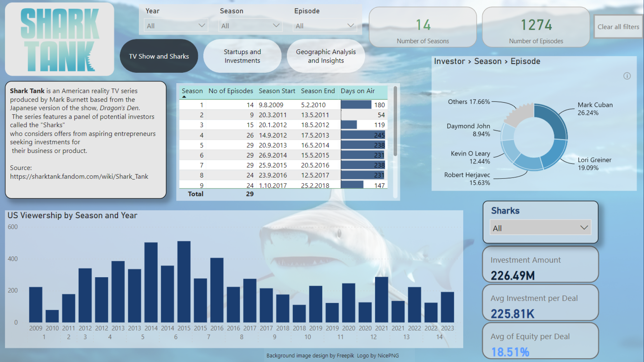Click the table Total row label
The height and width of the screenshot is (362, 644).
[x=196, y=194]
